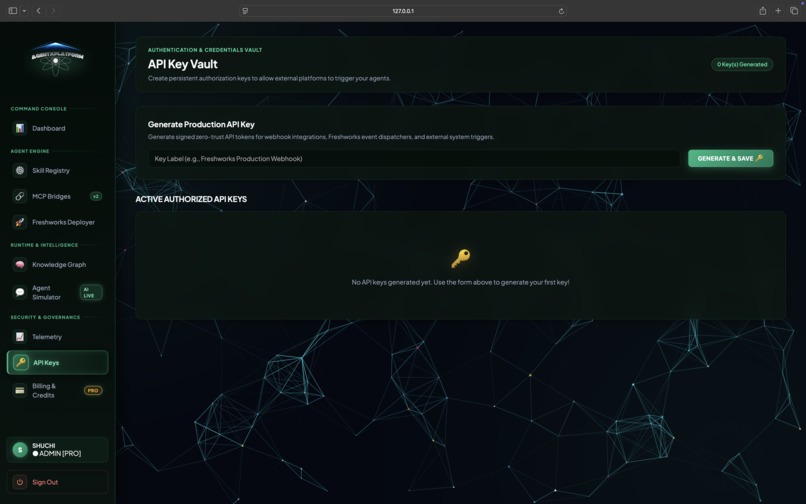Open the browser share icon
The width and height of the screenshot is (806, 504).
pos(763,10)
